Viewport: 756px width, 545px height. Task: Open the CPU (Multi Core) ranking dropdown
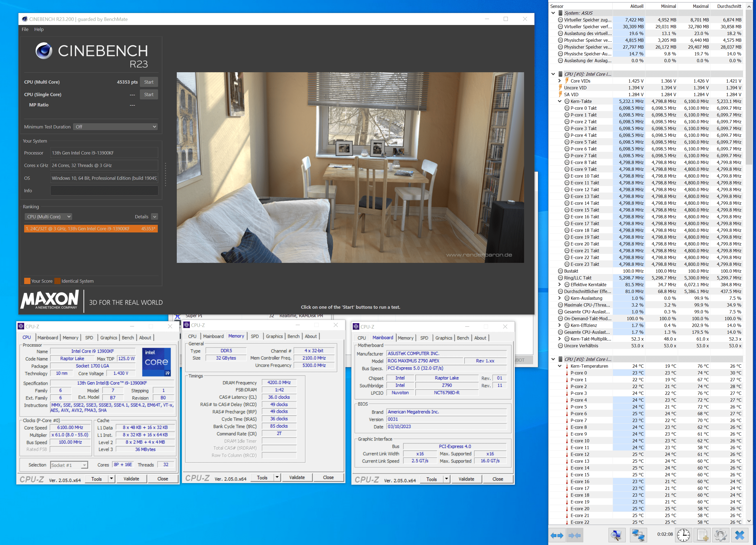click(48, 217)
